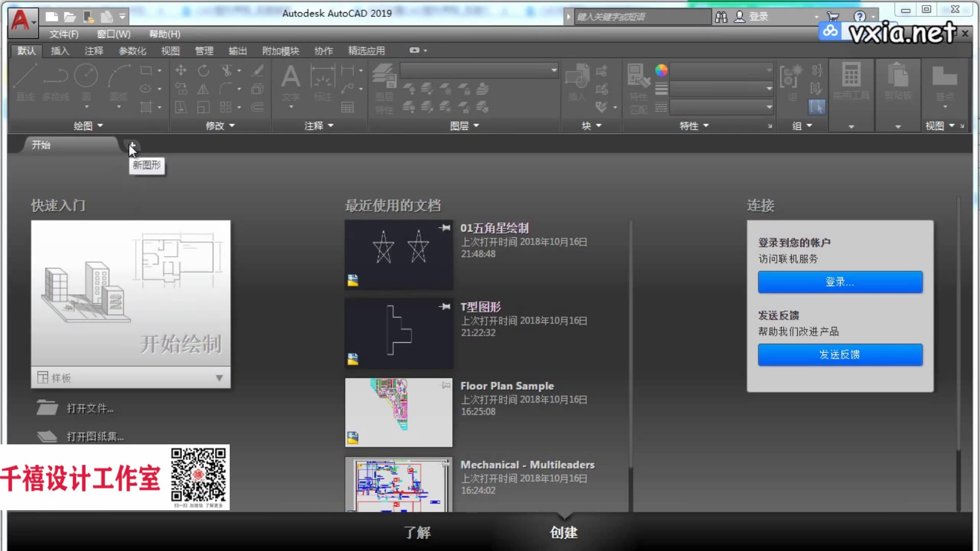Expand the 绘图 panel dropdown
980x551 pixels.
pyautogui.click(x=88, y=126)
